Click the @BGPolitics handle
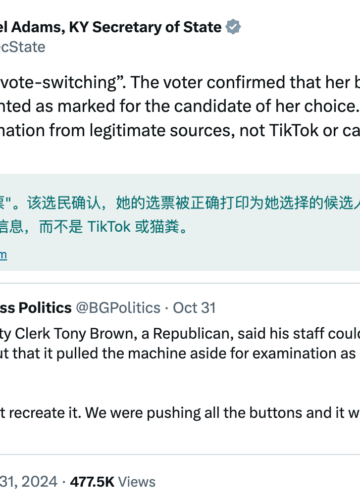The image size is (360, 504). [118, 308]
